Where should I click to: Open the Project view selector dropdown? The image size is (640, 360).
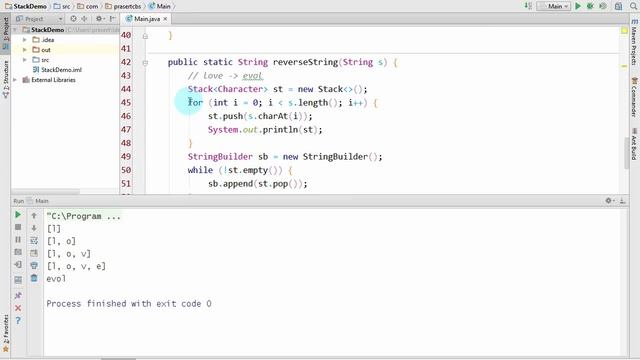[39, 19]
